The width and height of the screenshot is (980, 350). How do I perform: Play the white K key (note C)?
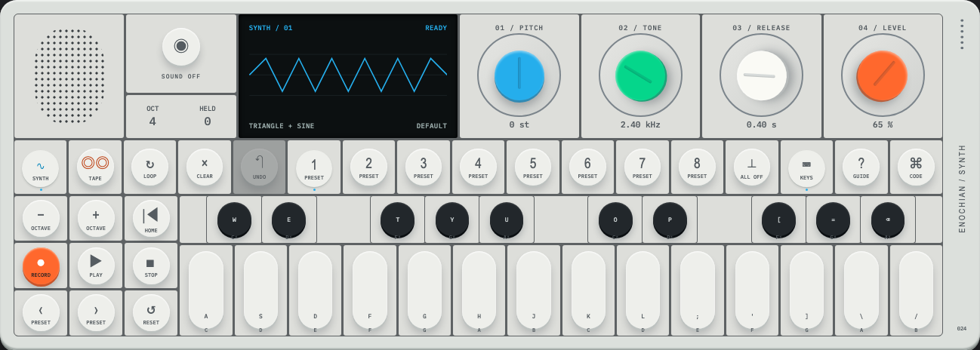click(x=588, y=290)
